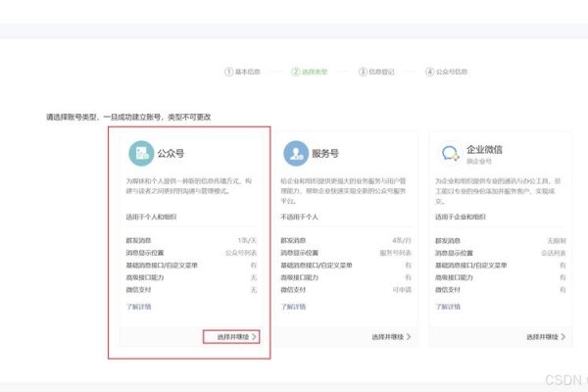Click 高级接口能力 label in 公众号 card
The image size is (588, 392).
point(145,277)
